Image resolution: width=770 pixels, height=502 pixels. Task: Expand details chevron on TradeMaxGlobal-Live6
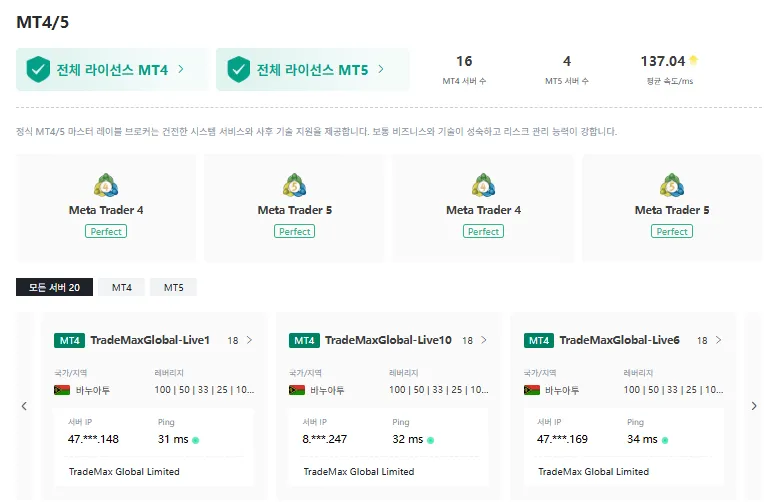719,340
